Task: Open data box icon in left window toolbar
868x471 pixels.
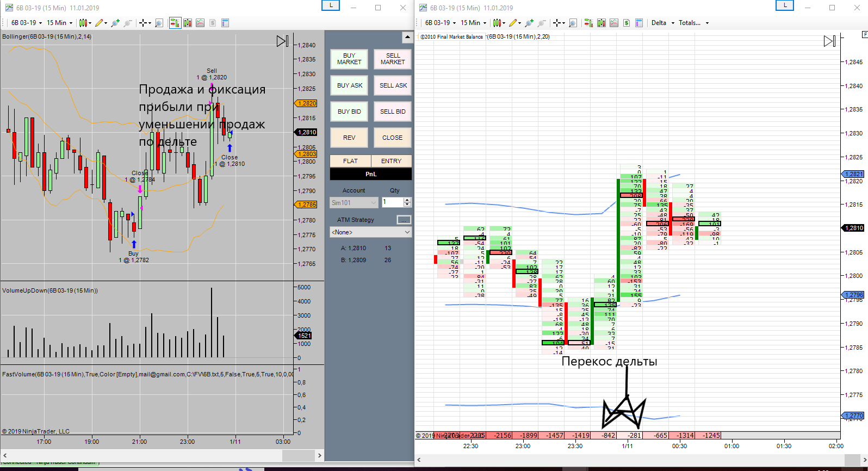Action: tap(225, 23)
